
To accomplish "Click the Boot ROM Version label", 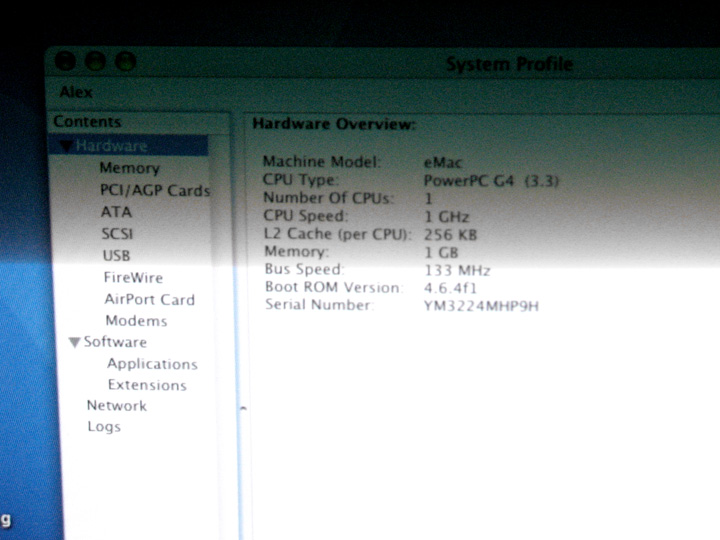I will [x=334, y=287].
